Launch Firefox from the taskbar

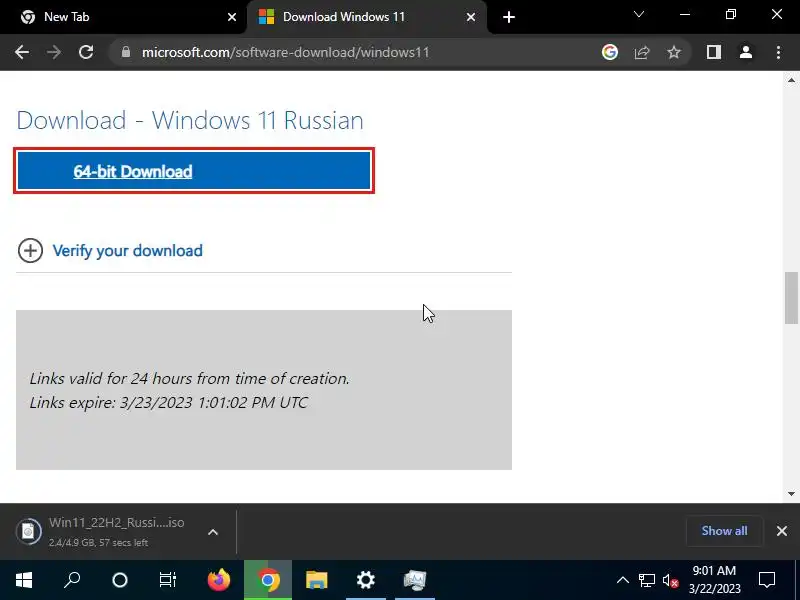(x=219, y=580)
